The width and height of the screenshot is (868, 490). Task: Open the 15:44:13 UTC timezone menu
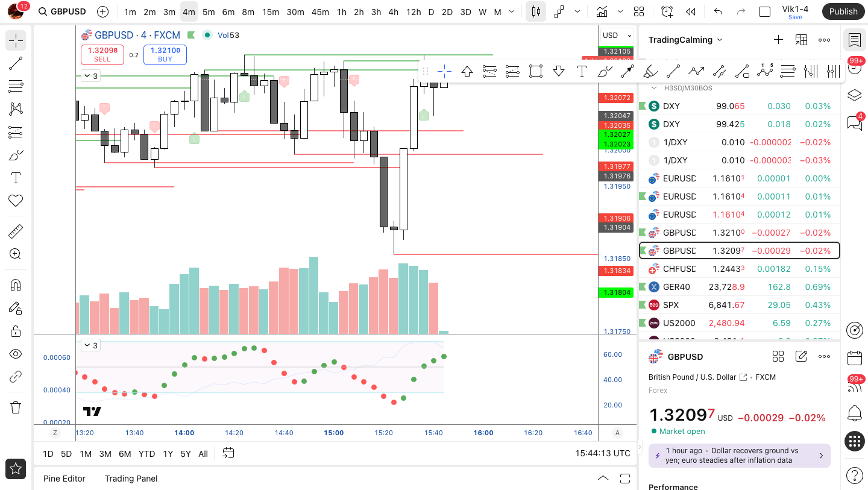603,453
